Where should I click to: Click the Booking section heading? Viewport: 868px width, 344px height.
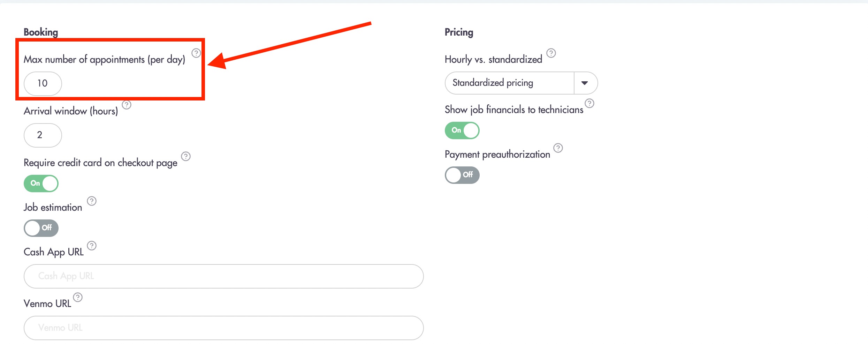click(41, 32)
